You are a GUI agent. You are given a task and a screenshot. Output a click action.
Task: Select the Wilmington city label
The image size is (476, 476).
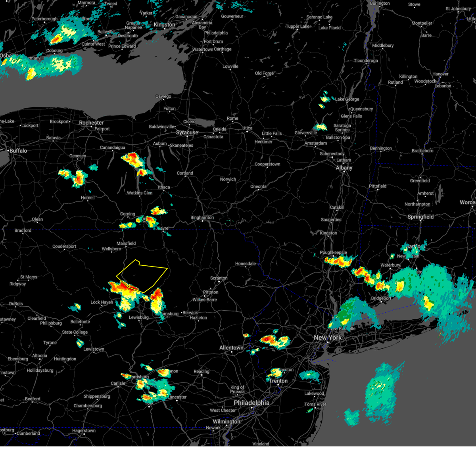(226, 422)
